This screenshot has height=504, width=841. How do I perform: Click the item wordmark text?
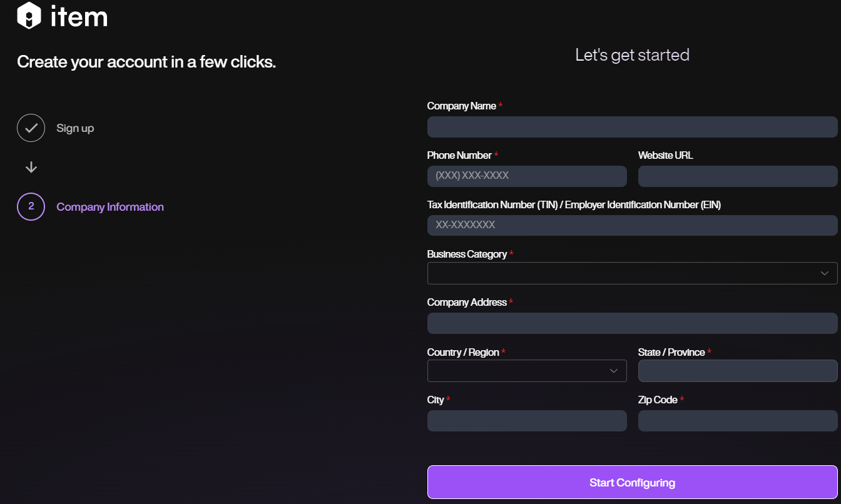point(79,16)
